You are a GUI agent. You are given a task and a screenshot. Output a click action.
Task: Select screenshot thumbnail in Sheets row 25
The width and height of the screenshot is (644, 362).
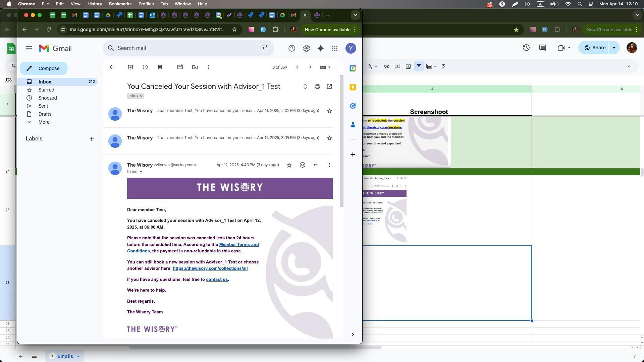click(x=384, y=209)
